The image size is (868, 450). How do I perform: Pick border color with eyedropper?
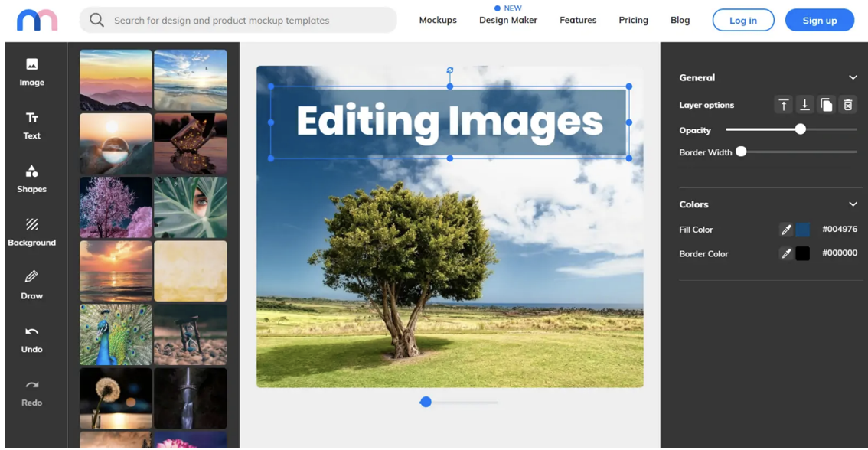click(785, 253)
